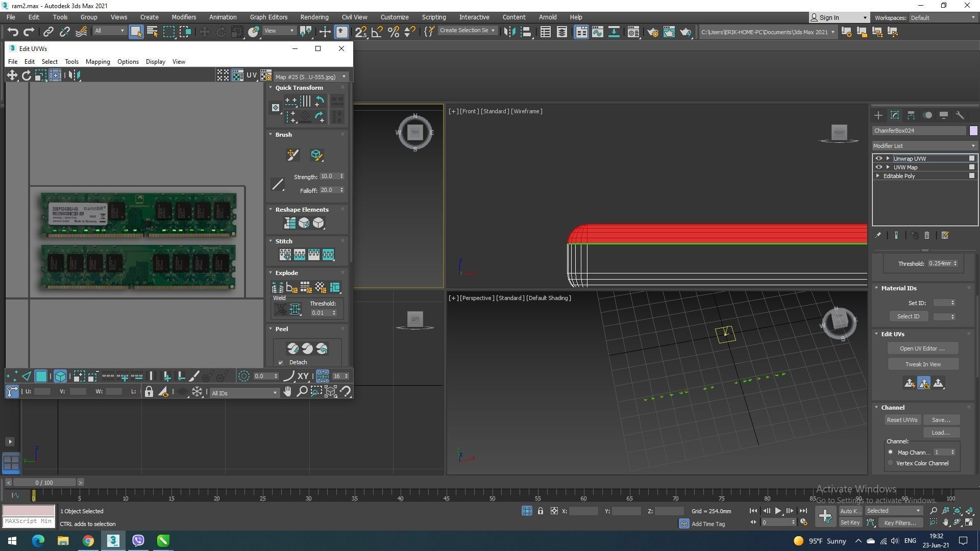Expand the Editable Poly stack entry

[x=878, y=176]
